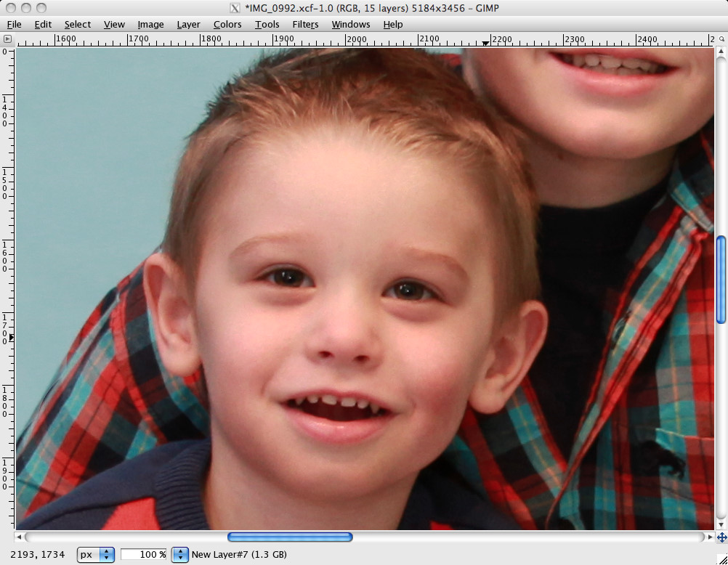Open the File menu
Screen dimensions: 728x565
pos(14,24)
